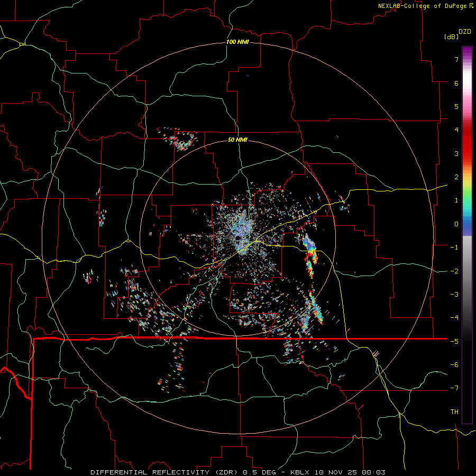The width and height of the screenshot is (476, 476).
Task: Click the 4 value on color scale
Action: (x=456, y=130)
